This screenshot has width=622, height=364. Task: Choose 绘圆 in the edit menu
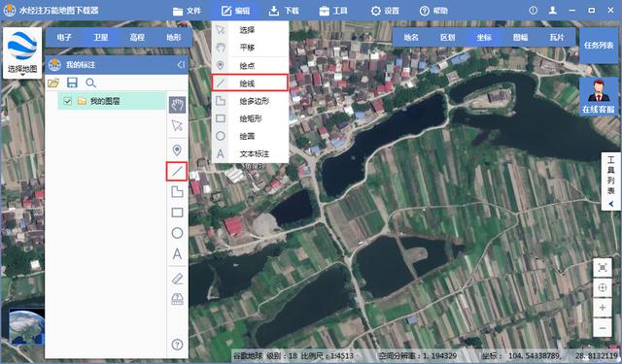(x=250, y=136)
